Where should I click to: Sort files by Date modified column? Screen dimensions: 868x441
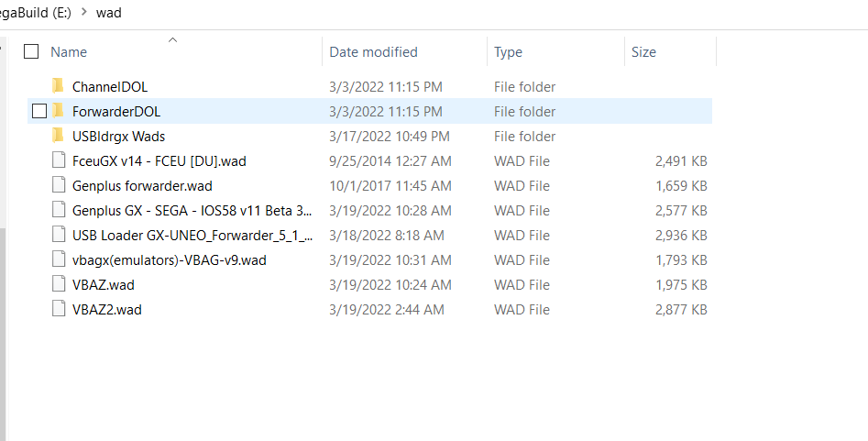pos(374,51)
